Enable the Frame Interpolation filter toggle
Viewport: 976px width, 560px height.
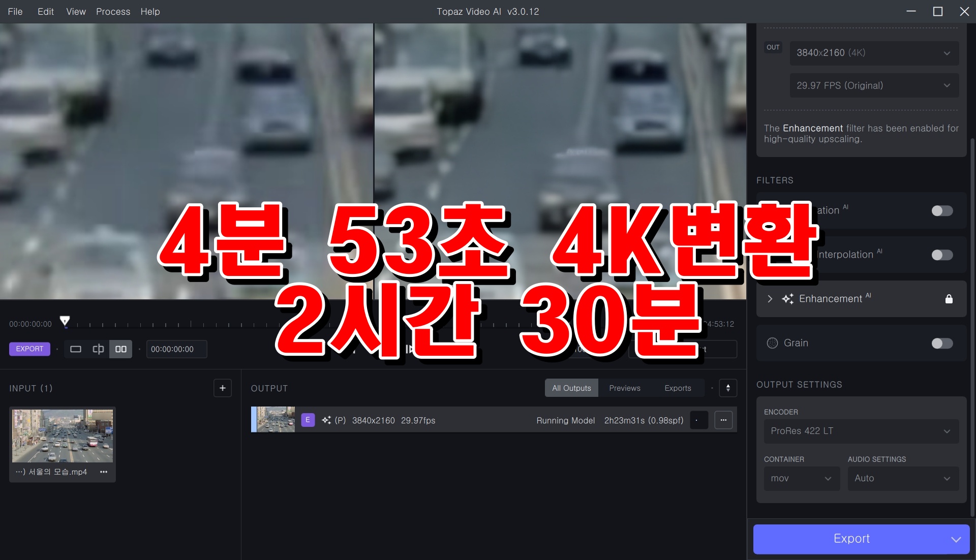click(941, 255)
